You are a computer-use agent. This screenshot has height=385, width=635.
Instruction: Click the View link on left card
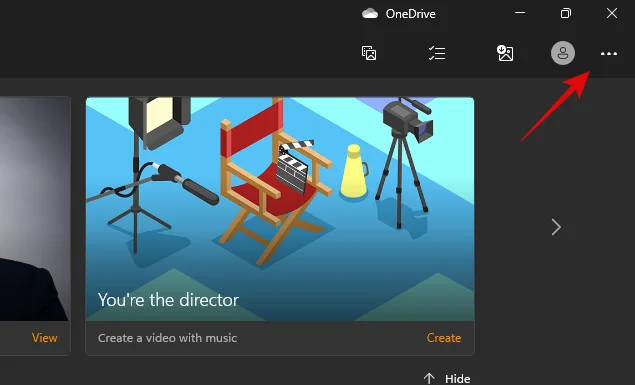click(45, 338)
